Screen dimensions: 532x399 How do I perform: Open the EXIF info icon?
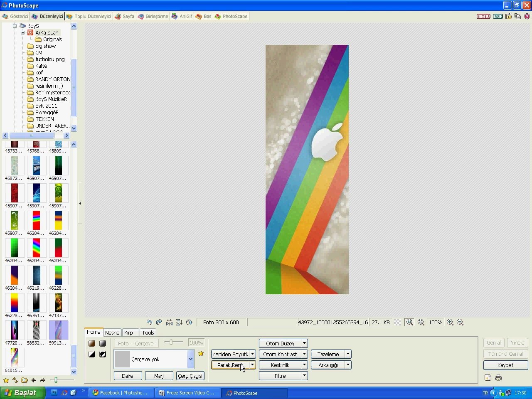click(498, 16)
